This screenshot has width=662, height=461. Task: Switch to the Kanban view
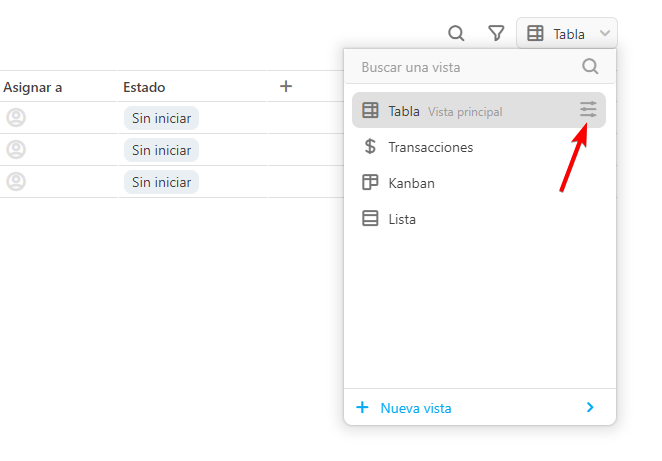tap(479, 183)
